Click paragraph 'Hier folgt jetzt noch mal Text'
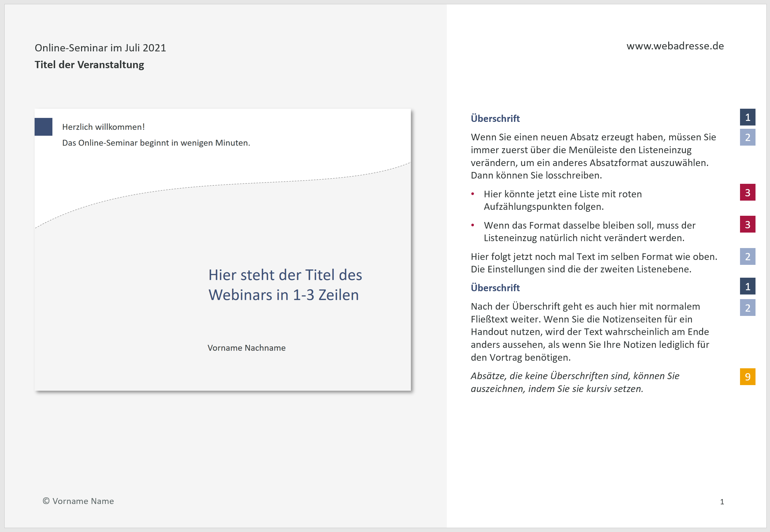 pos(594,263)
